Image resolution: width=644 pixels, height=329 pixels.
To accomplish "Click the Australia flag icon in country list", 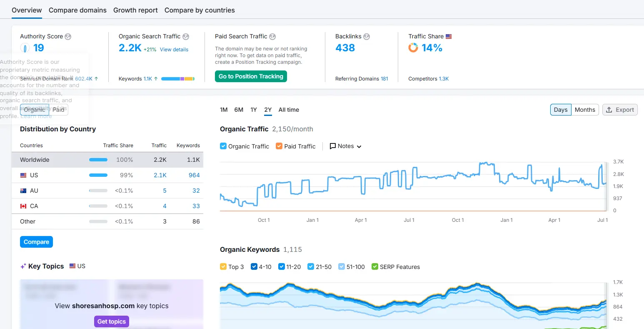I will (23, 191).
